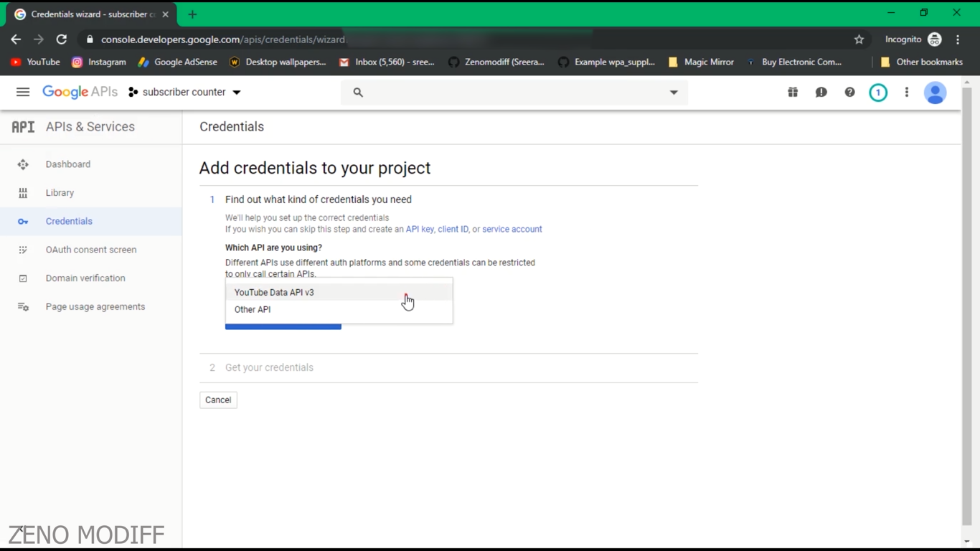Open the Instagram bookmark
Viewport: 980px width, 551px height.
99,62
